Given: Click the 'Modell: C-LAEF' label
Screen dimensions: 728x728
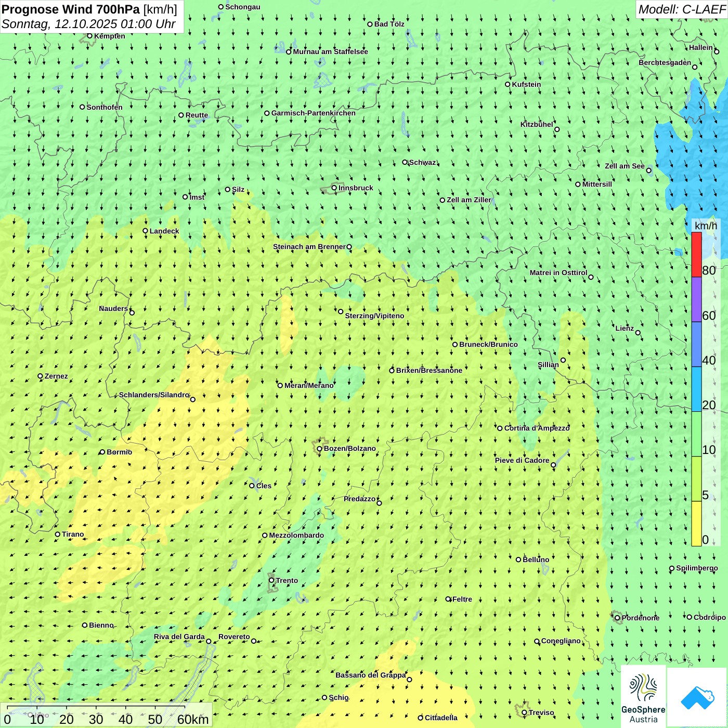Looking at the screenshot, I should coord(682,9).
